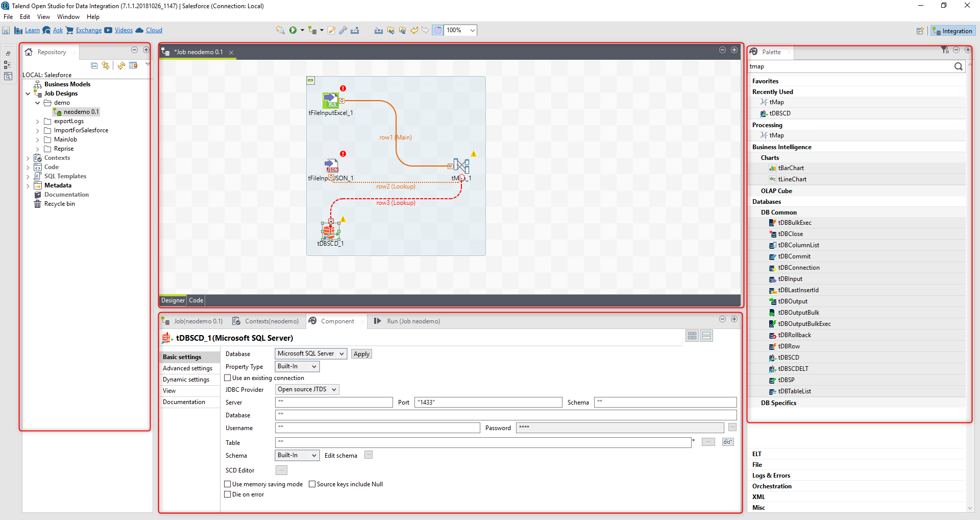Open the JDBC Provider dropdown
This screenshot has width=980, height=520.
307,389
